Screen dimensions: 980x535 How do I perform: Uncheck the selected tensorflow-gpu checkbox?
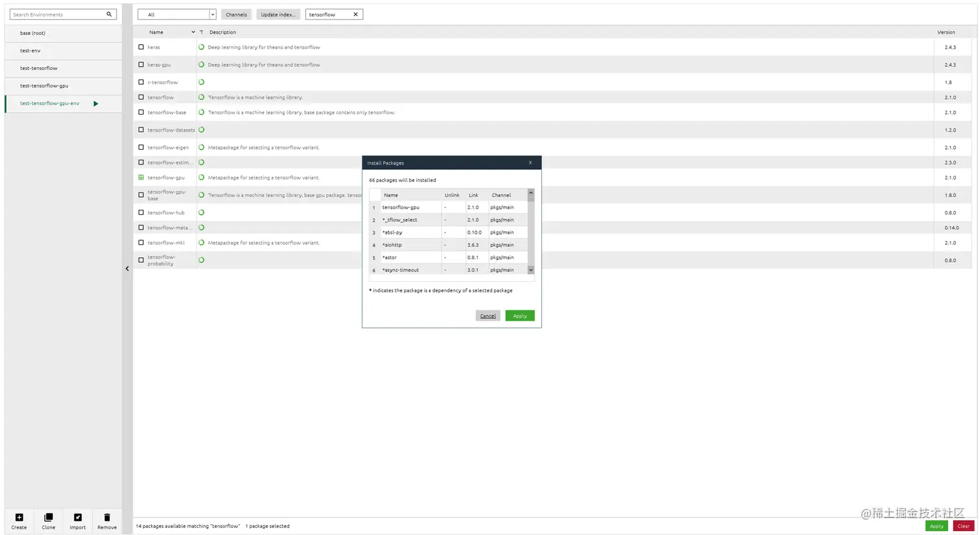pyautogui.click(x=141, y=177)
